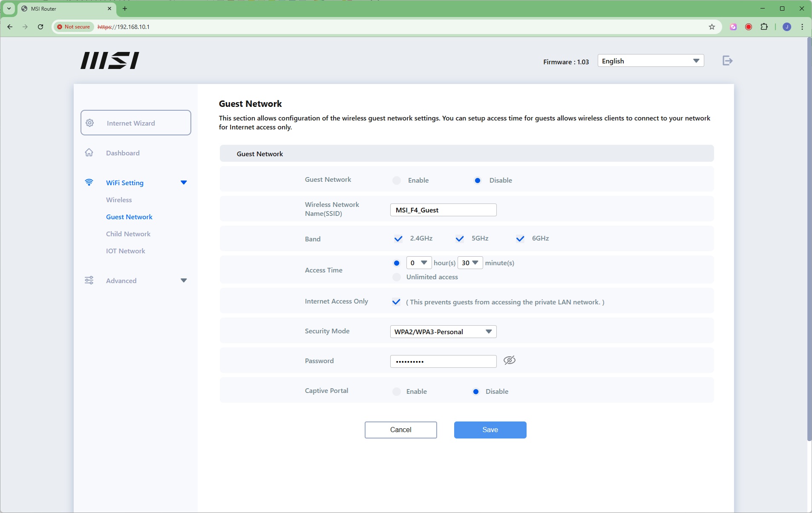Bookmark this page with the star icon
Viewport: 812px width, 513px height.
711,27
